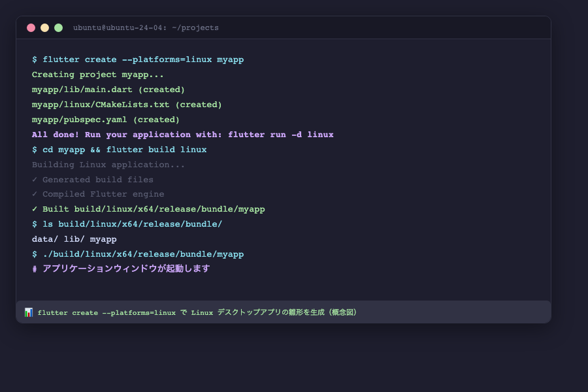
Task: Click the caption text beginning 'flutter create --platforms=linux で'
Action: pyautogui.click(x=197, y=312)
